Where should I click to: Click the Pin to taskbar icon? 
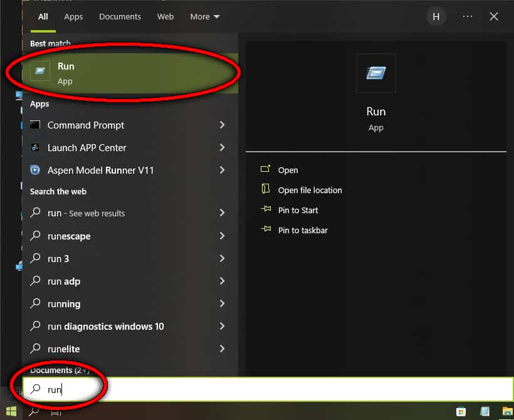click(x=265, y=230)
